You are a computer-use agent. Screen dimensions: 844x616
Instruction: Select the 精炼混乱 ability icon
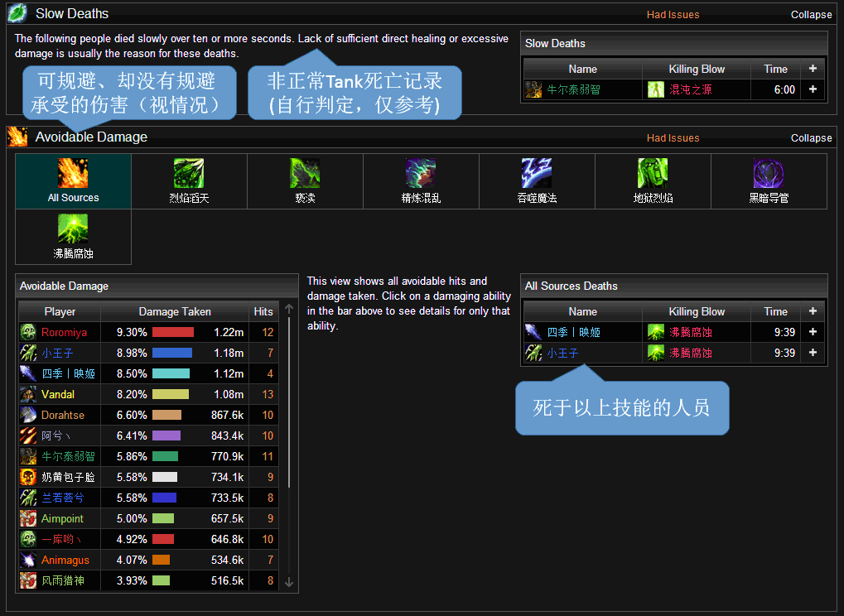[x=421, y=173]
